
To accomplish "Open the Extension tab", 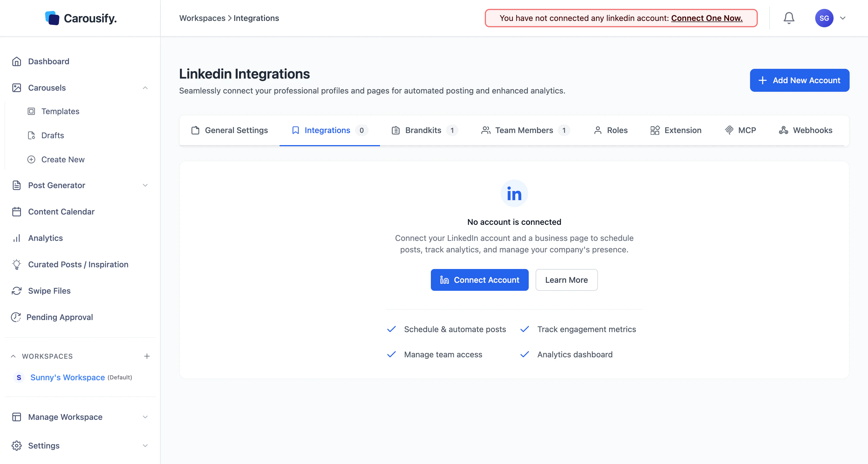I will tap(676, 130).
